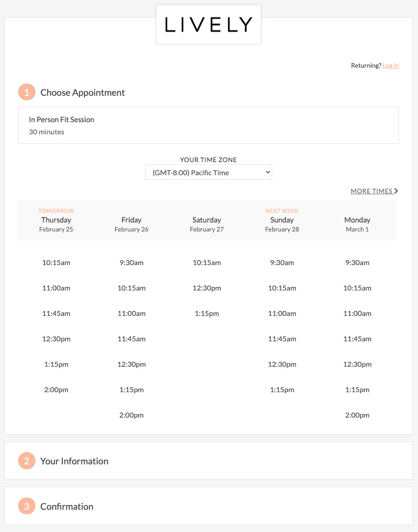Expand MORE TIMES for additional dates

pyautogui.click(x=370, y=191)
